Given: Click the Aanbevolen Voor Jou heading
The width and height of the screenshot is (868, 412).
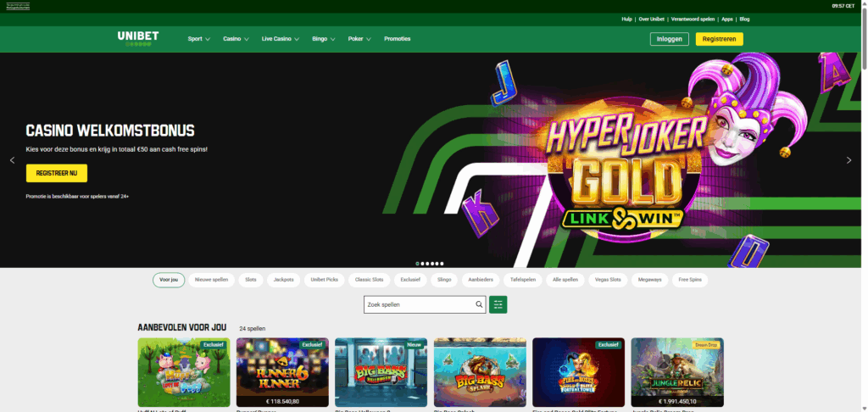Looking at the screenshot, I should click(x=184, y=328).
